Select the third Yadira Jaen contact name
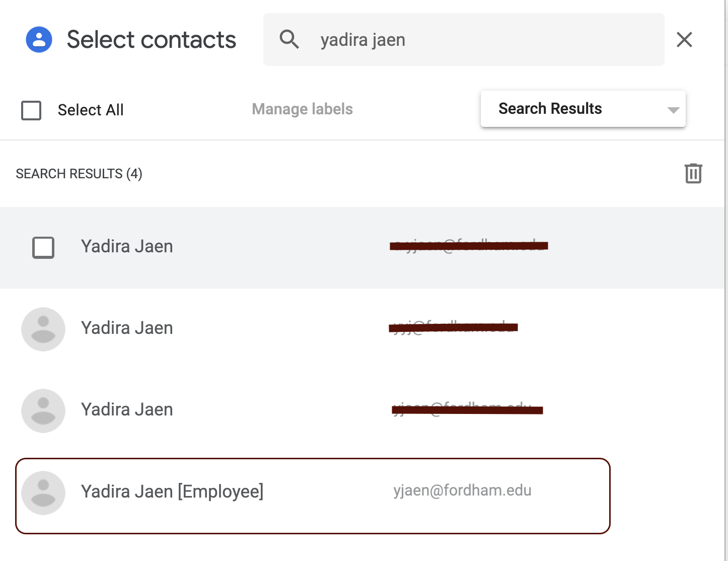The image size is (728, 561). [127, 409]
